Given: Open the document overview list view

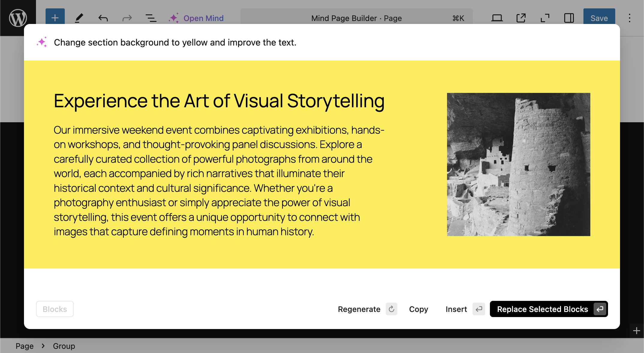Looking at the screenshot, I should click(x=151, y=18).
